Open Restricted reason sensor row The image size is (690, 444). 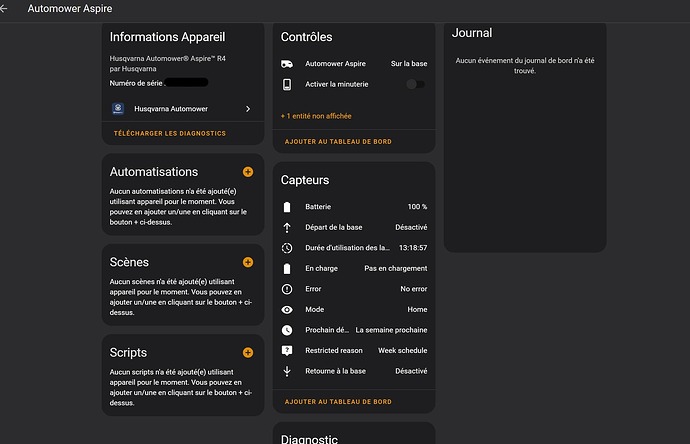tap(354, 351)
